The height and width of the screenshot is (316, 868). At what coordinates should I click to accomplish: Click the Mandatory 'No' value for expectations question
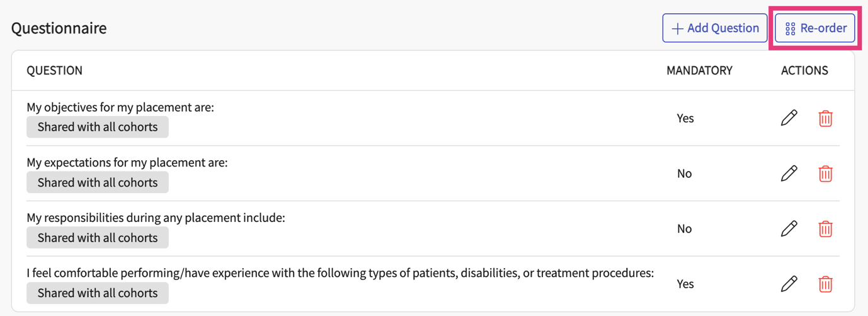(684, 173)
